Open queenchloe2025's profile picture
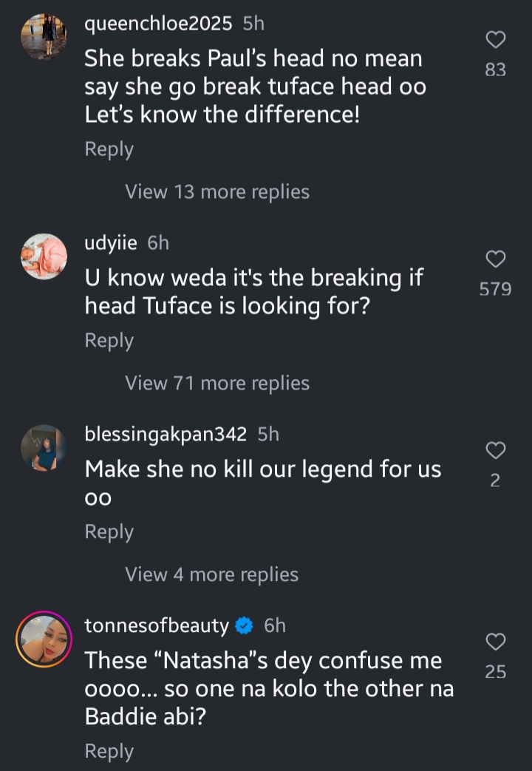This screenshot has height=771, width=532. tap(44, 37)
